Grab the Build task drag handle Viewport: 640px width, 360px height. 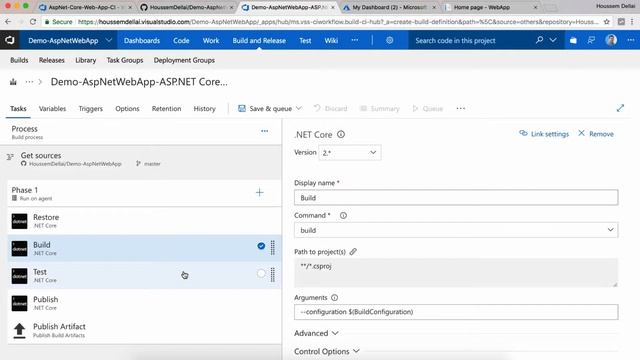coord(273,248)
